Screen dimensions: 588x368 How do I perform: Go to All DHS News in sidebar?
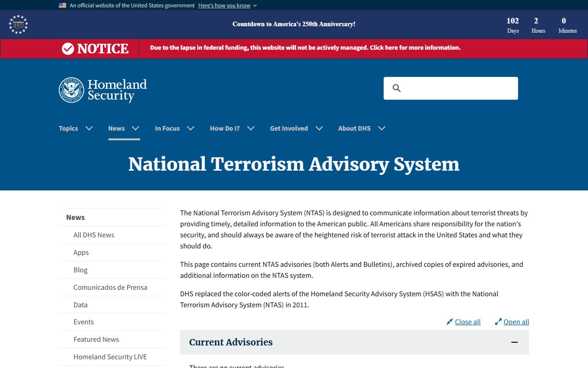click(x=94, y=235)
